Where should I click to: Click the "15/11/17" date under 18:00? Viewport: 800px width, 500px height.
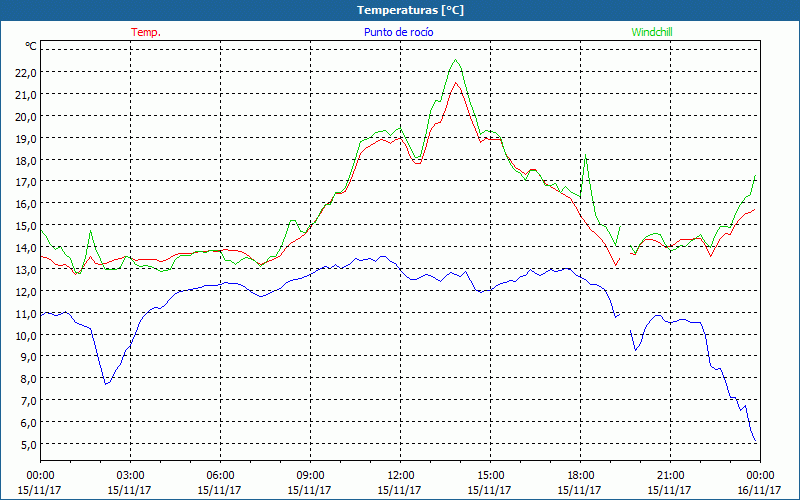[580, 490]
